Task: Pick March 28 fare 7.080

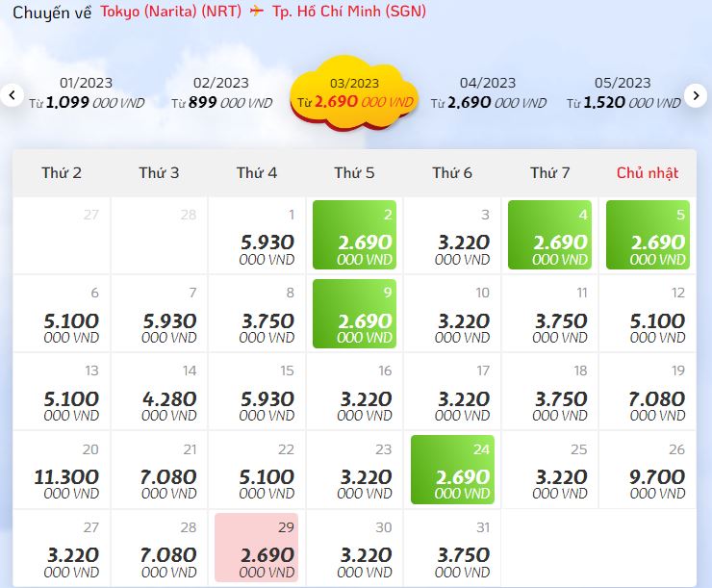Action: [159, 548]
